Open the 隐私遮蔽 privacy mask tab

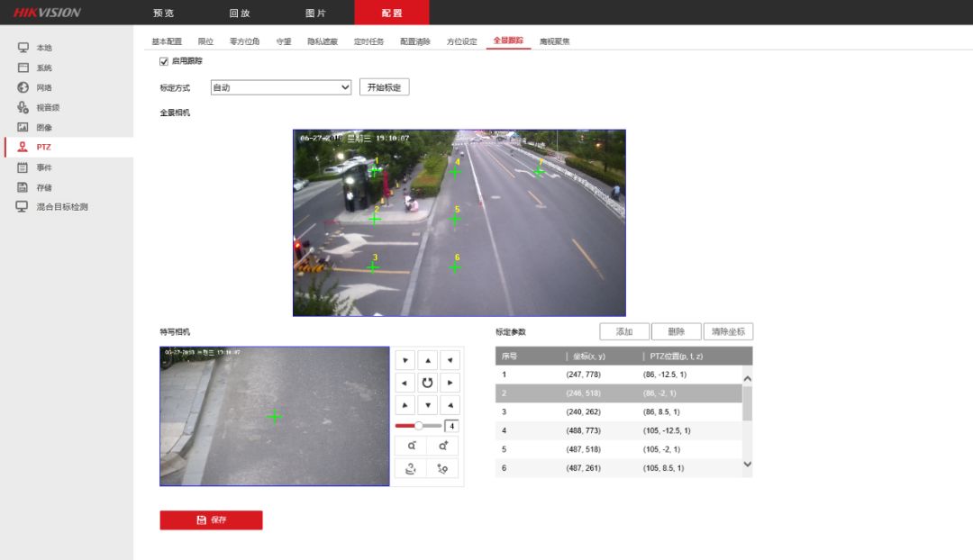pyautogui.click(x=323, y=41)
